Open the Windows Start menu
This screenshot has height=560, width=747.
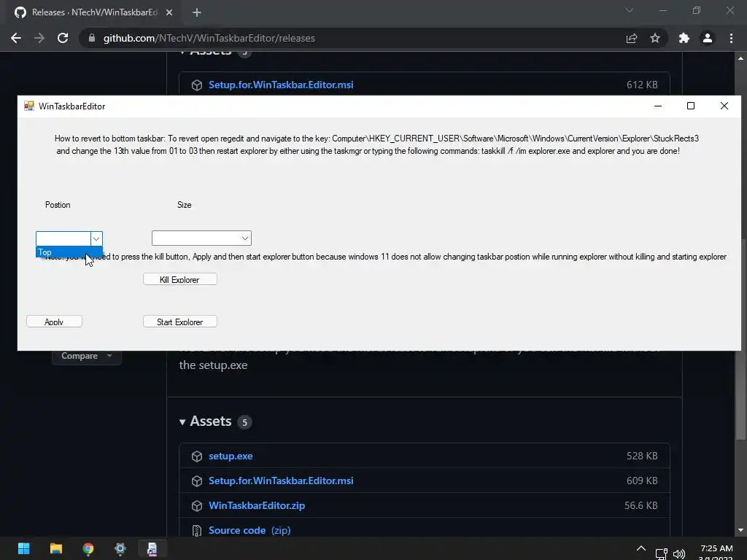click(x=23, y=548)
